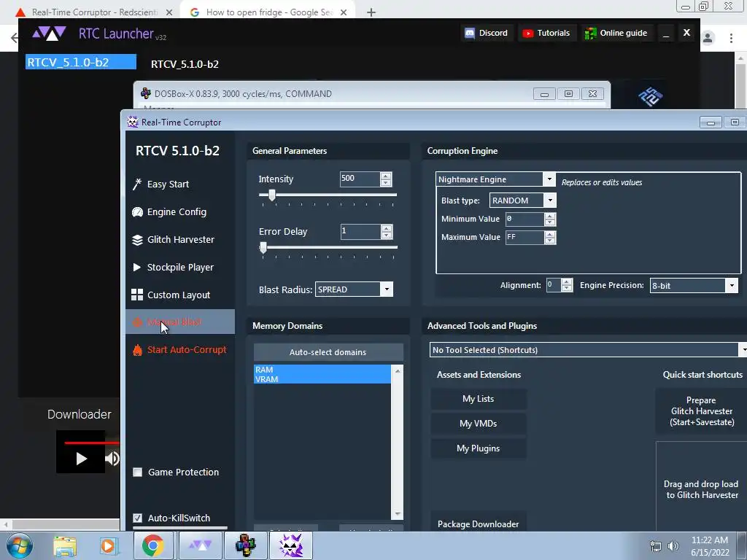Open Online guide in RTC Launcher
The height and width of the screenshot is (560, 747).
point(616,33)
